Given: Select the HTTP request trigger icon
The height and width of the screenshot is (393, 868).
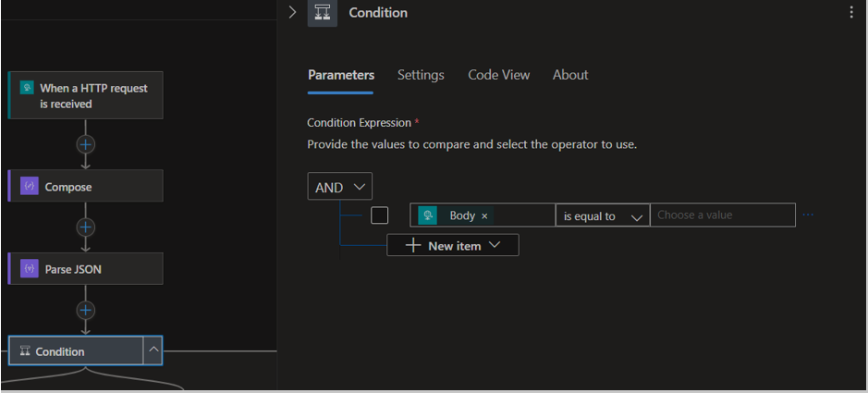Looking at the screenshot, I should click(27, 88).
